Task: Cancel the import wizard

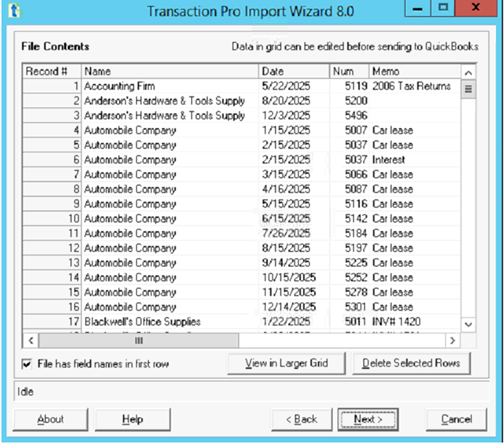Action: coord(456,419)
